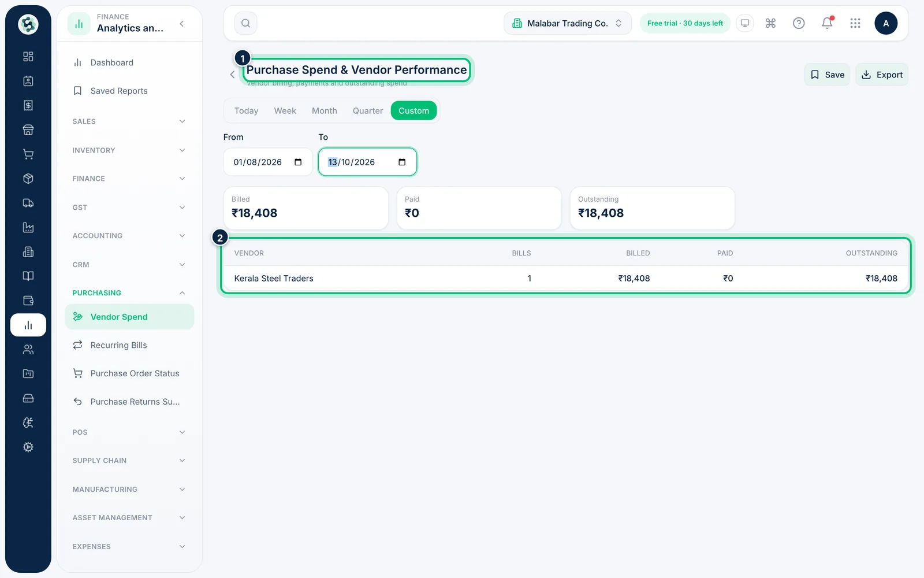Screen dimensions: 924x578
Task: Open Dashboard in sidebar
Action: point(129,62)
